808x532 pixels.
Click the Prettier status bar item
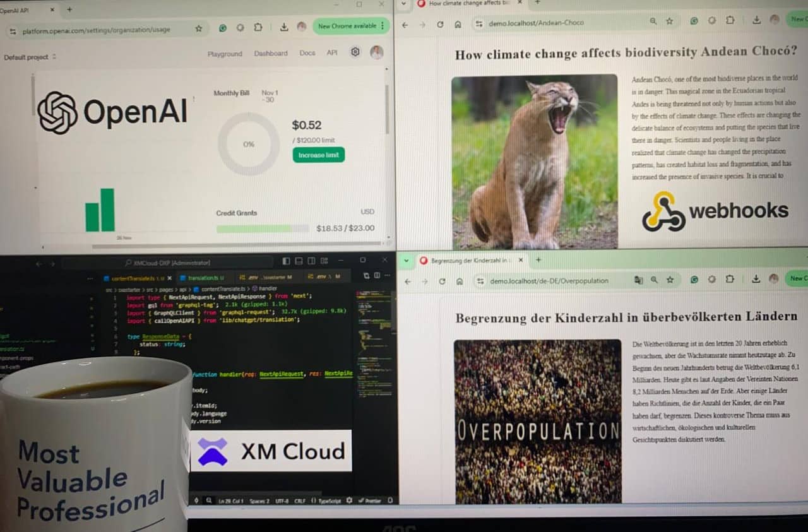click(371, 500)
